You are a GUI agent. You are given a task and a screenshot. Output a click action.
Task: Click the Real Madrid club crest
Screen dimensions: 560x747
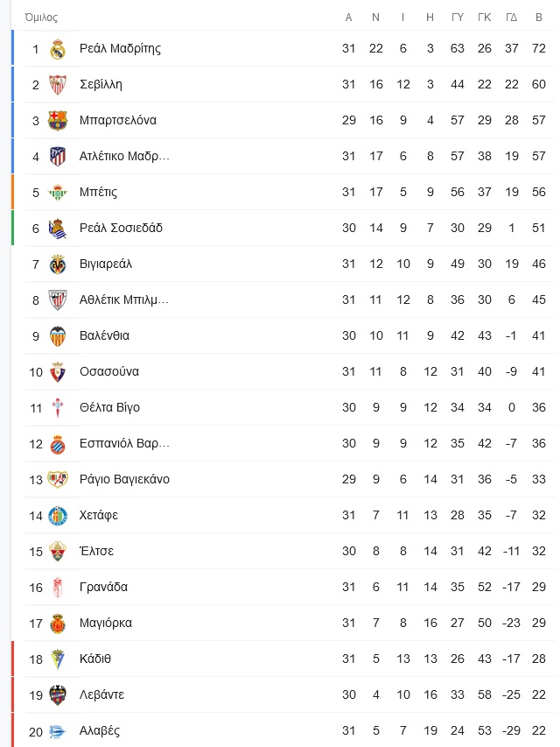58,49
